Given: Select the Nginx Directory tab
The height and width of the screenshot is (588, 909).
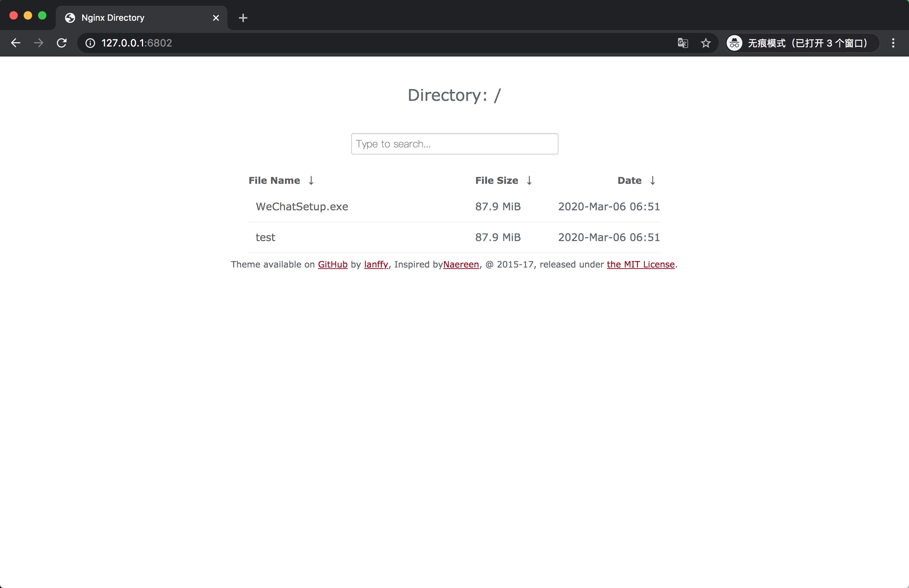Looking at the screenshot, I should tap(126, 18).
